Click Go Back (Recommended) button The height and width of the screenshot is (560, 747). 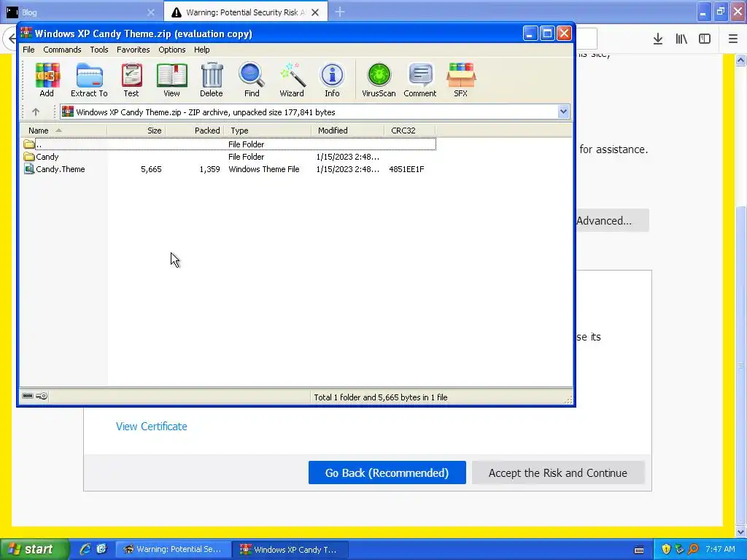(387, 472)
